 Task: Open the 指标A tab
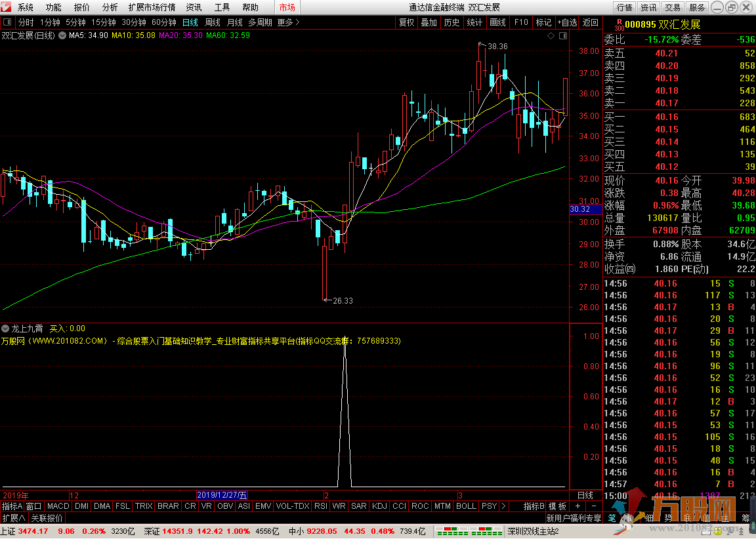12,506
